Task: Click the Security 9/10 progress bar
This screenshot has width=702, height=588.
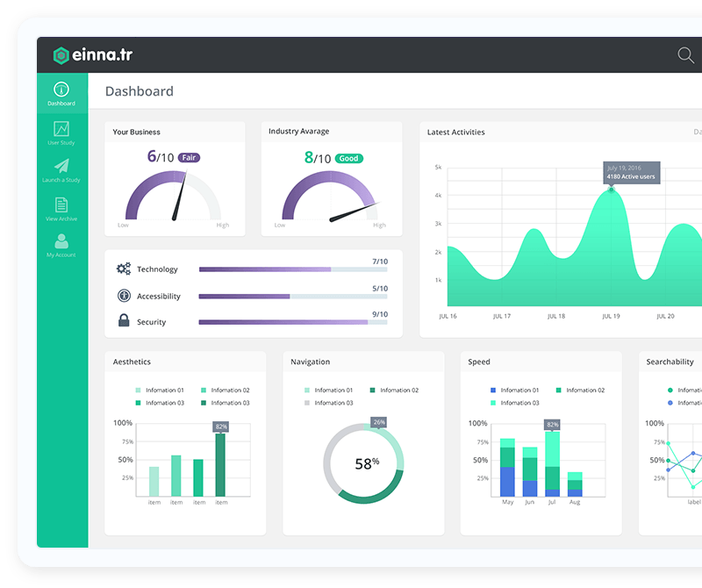Action: tap(293, 322)
